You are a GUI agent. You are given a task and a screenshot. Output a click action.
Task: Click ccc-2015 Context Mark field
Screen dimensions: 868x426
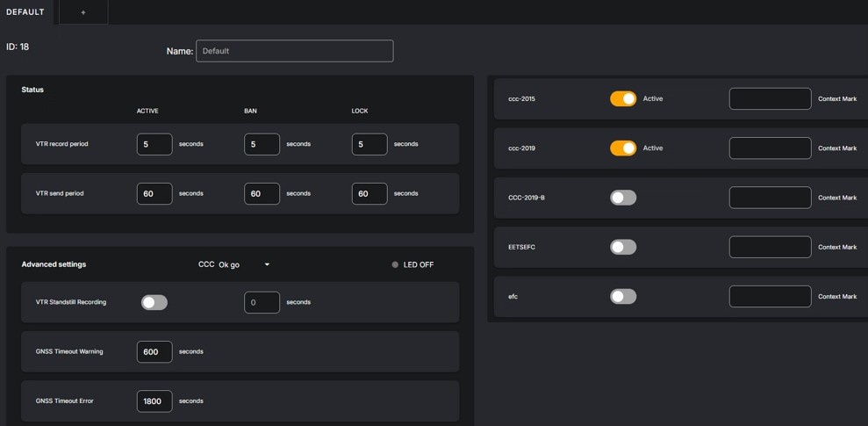pos(770,98)
